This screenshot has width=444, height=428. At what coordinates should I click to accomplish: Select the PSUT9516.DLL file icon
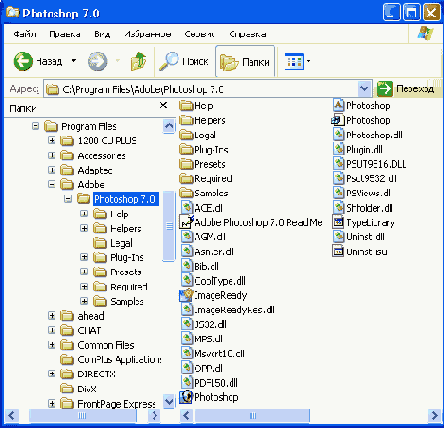tap(339, 164)
